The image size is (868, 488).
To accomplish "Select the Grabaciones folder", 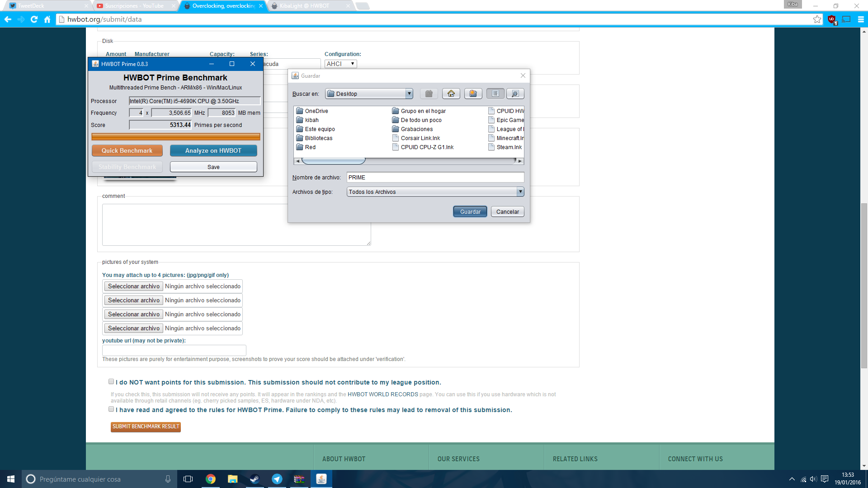I will (x=412, y=129).
